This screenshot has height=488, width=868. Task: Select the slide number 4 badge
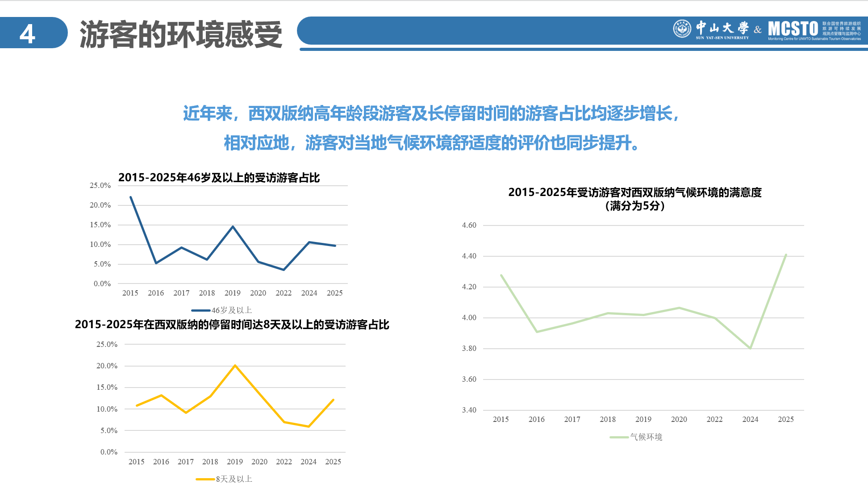pyautogui.click(x=28, y=33)
